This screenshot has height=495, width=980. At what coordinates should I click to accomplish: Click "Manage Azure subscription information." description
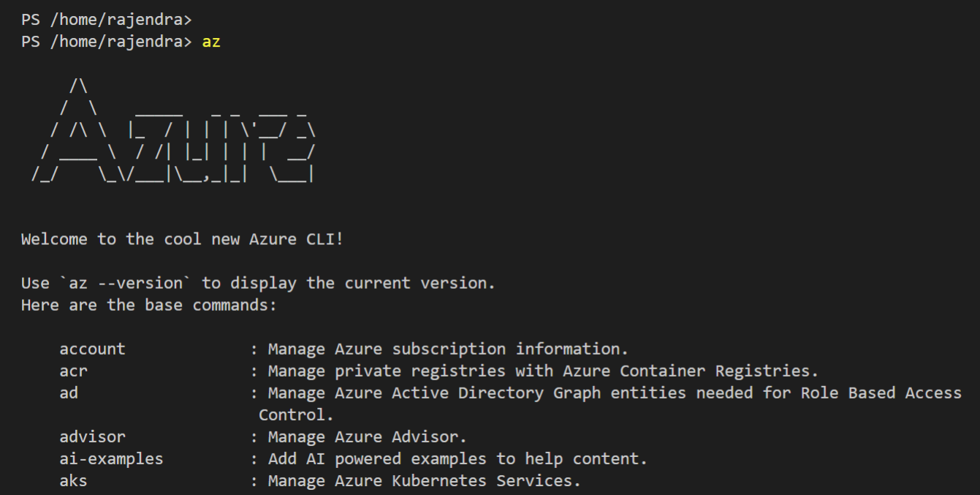coord(448,349)
